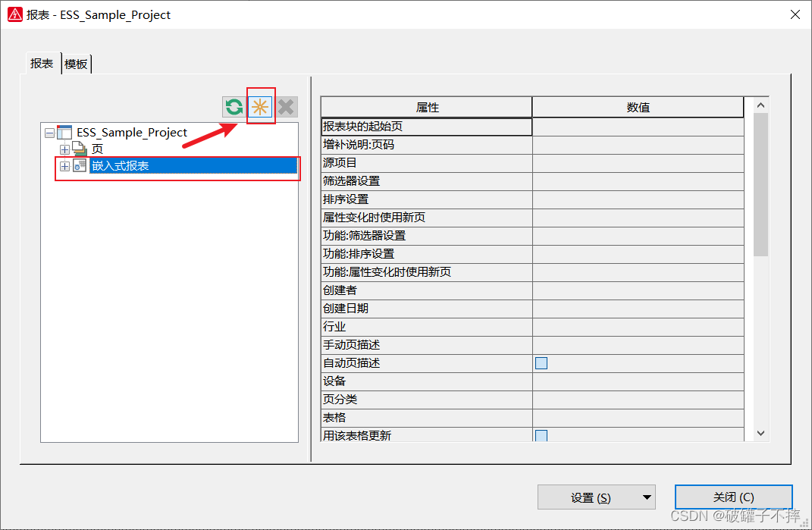This screenshot has height=530, width=812.
Task: Select the 嵌入式报表 tree item
Action: point(121,166)
